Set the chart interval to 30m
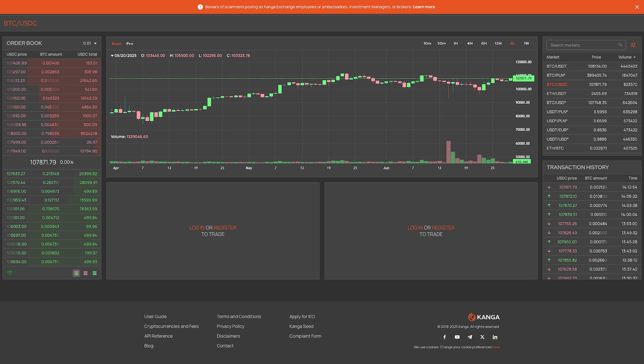The width and height of the screenshot is (644, 364). 442,43
